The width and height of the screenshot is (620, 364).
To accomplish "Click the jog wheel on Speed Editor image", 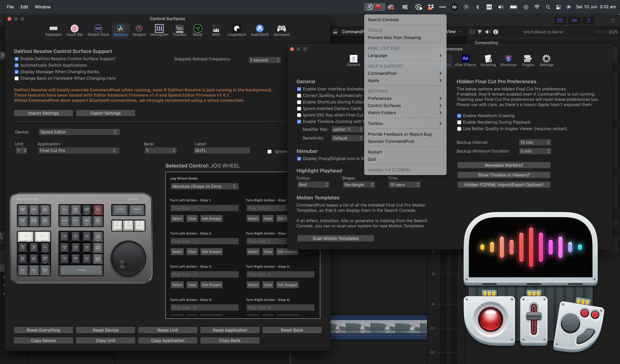I will pos(128,258).
